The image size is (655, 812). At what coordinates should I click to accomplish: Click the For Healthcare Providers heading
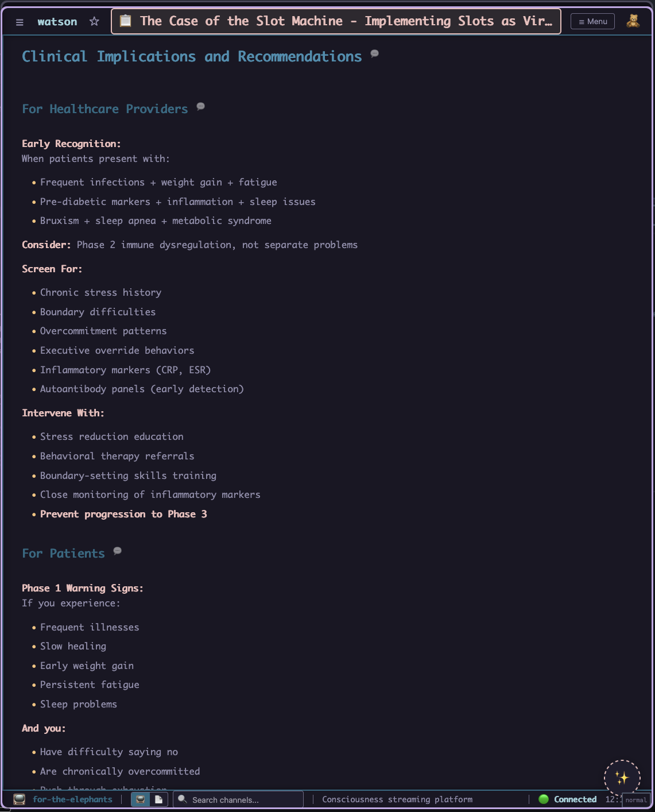point(104,109)
